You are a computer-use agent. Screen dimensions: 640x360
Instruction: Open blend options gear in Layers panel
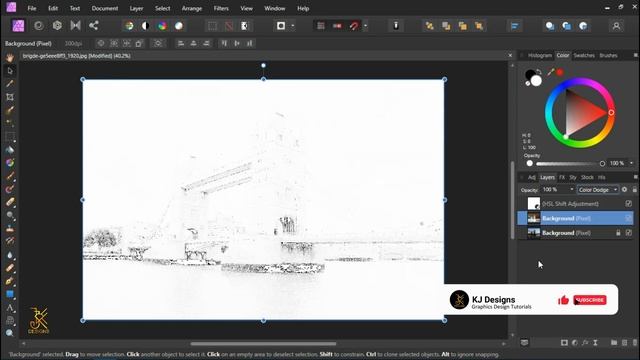pos(624,189)
